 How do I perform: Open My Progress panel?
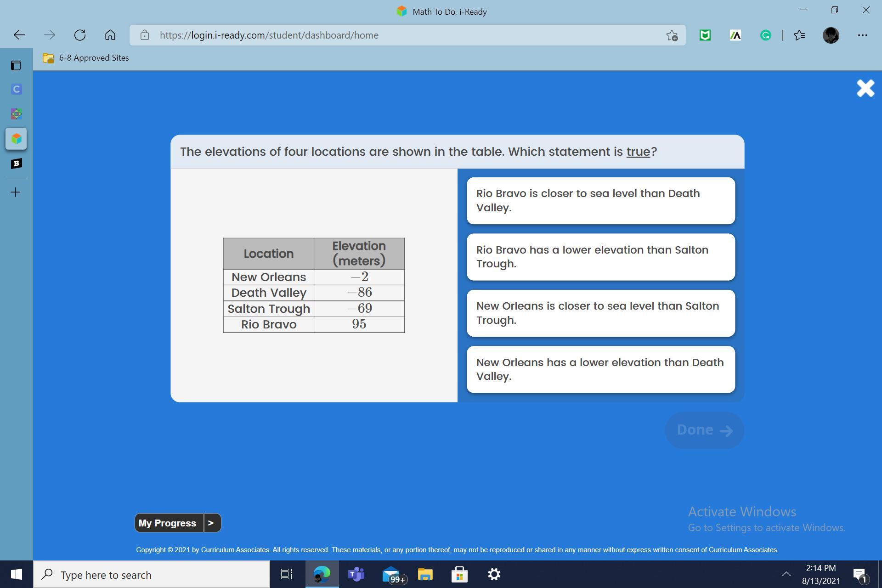coord(168,523)
